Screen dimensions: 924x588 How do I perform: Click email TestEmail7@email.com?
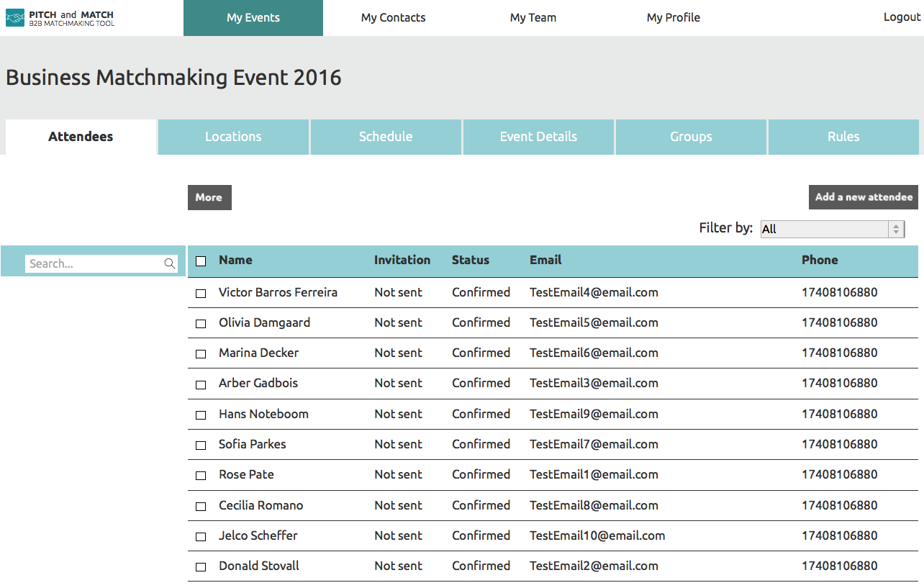[x=594, y=444]
